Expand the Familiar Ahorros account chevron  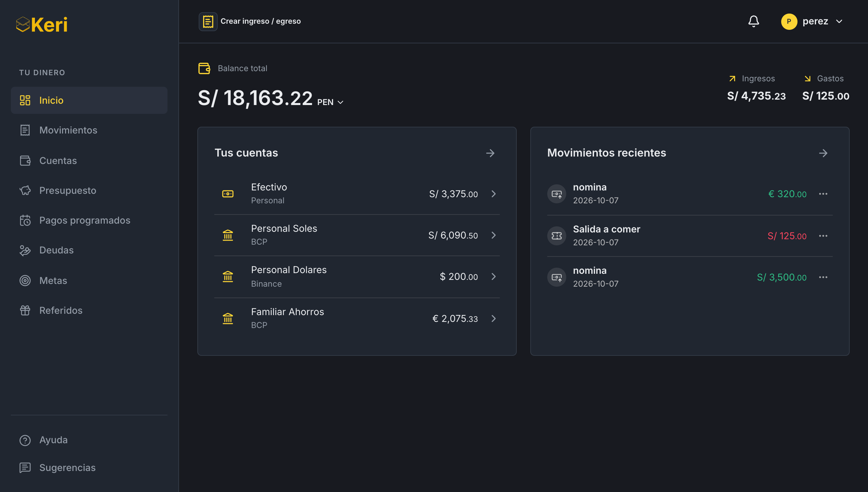point(494,319)
